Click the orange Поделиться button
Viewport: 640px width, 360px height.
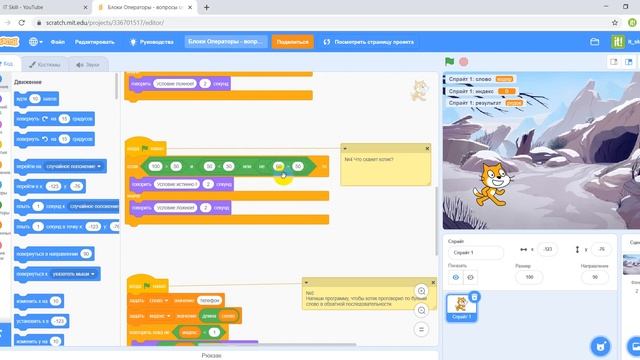point(293,42)
